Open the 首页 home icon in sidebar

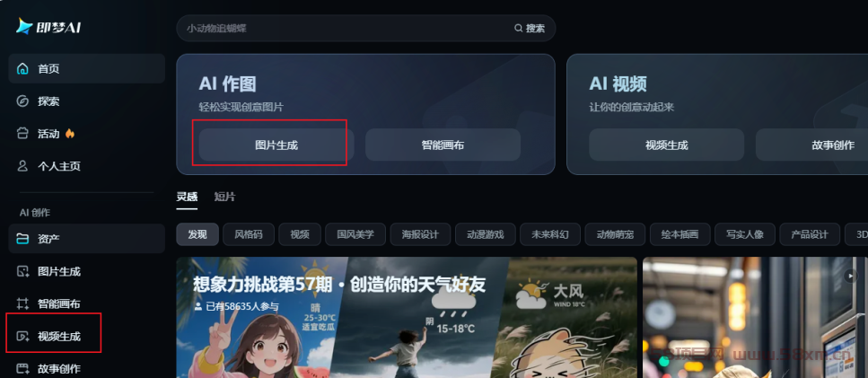[x=22, y=68]
